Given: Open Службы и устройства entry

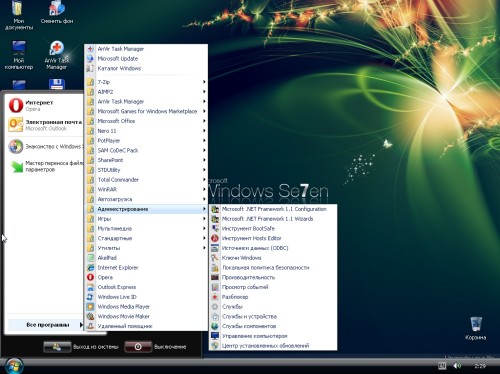Looking at the screenshot, I should (273, 316).
